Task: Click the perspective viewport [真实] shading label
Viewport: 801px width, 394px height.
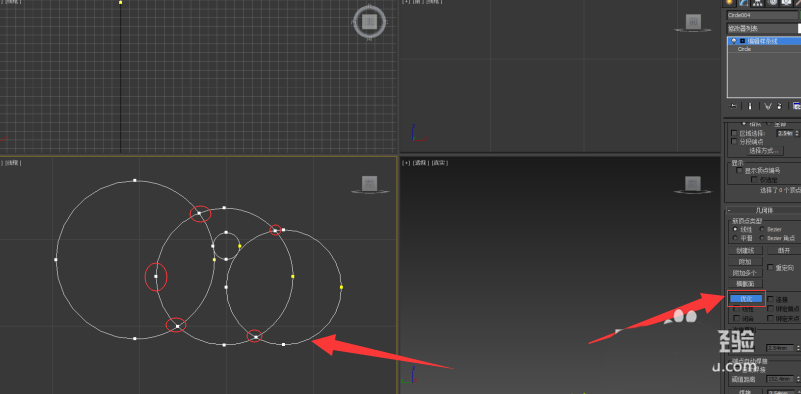Action: pyautogui.click(x=440, y=163)
